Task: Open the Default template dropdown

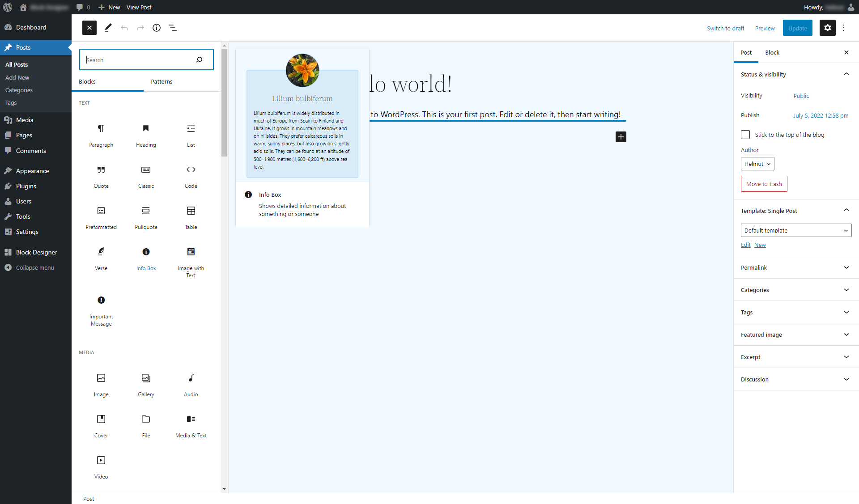Action: coord(796,230)
